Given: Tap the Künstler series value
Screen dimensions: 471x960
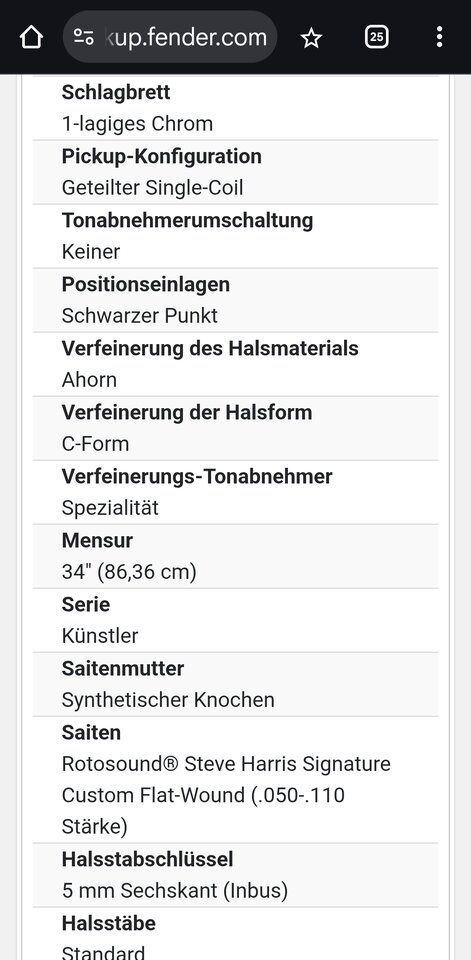Looking at the screenshot, I should click(x=100, y=636).
